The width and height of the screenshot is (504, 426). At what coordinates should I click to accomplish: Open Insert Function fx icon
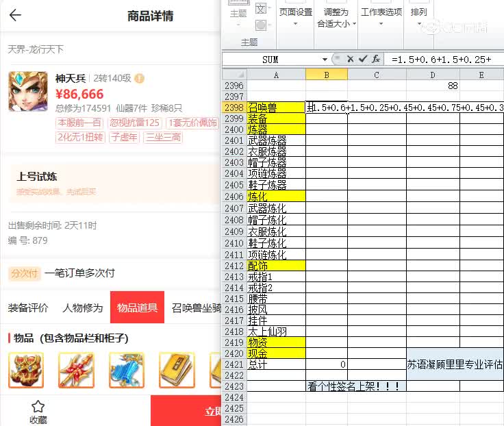[x=376, y=59]
